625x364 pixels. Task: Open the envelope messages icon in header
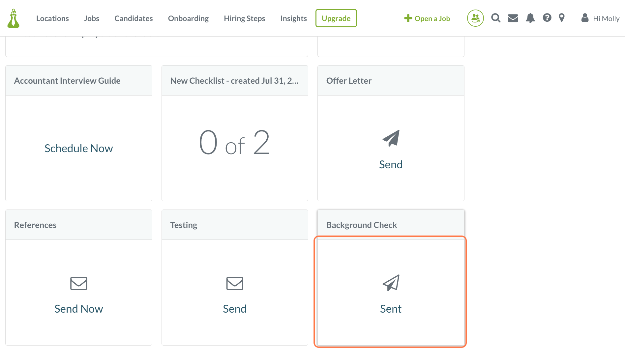[513, 18]
